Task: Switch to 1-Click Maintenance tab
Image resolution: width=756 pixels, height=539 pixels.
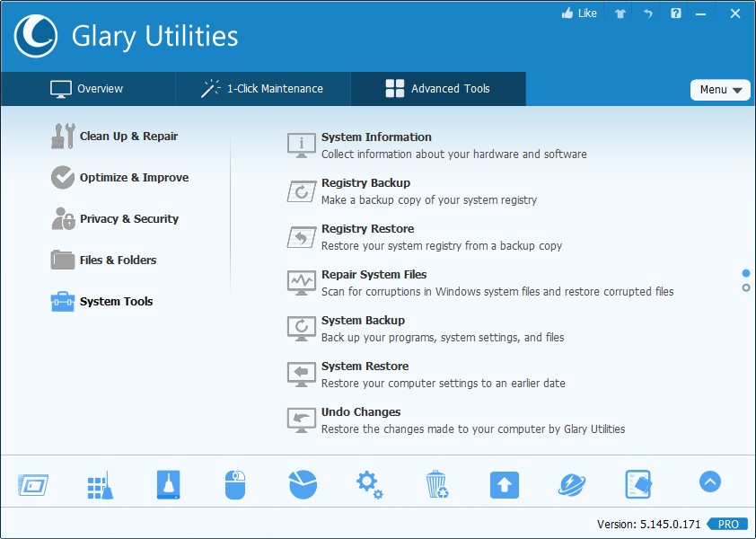Action: point(263,89)
